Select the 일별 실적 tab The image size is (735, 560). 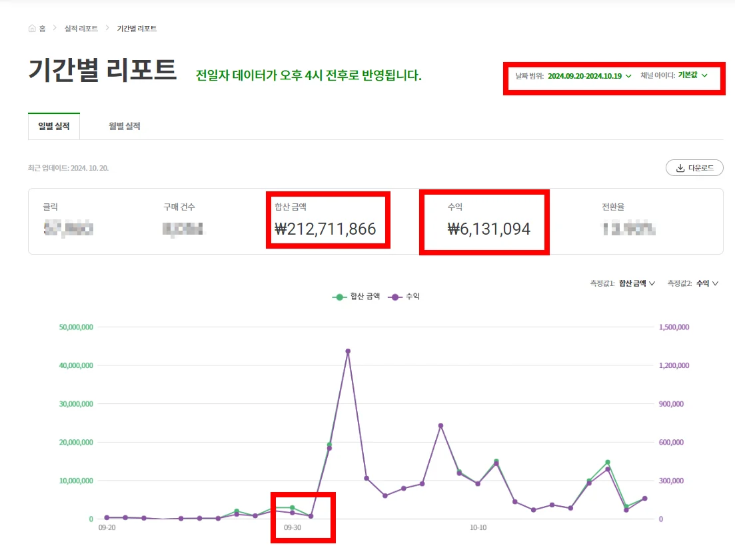coord(54,126)
